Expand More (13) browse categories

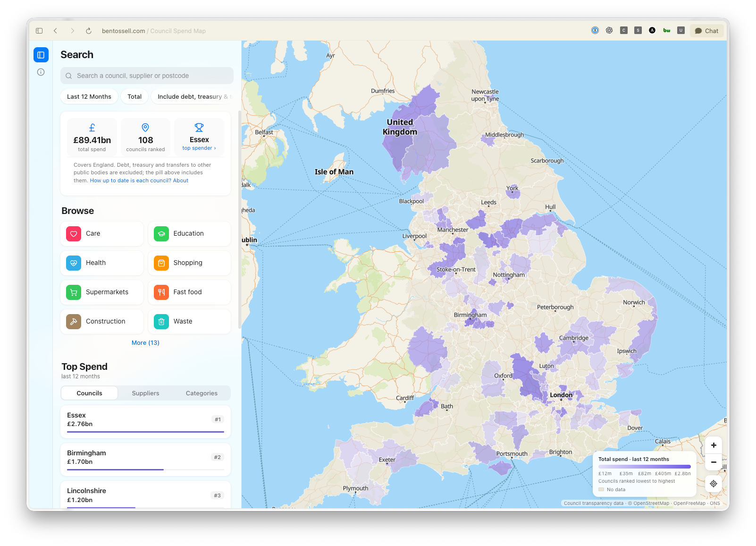point(145,343)
